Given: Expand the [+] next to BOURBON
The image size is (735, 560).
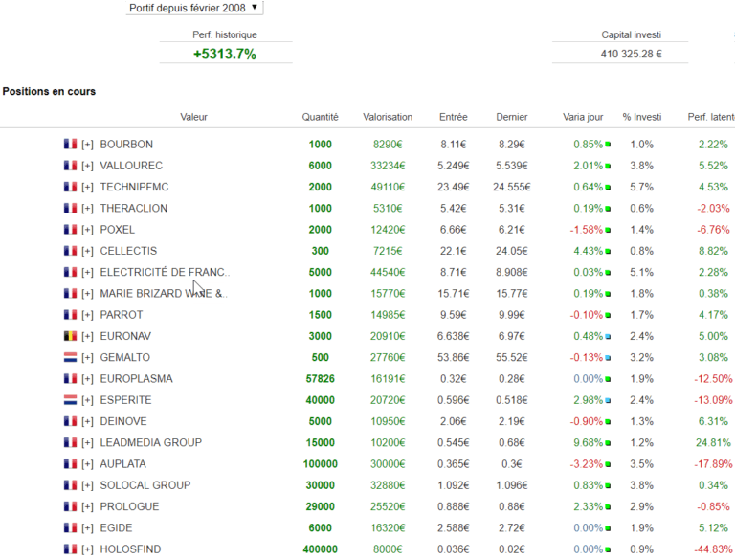Looking at the screenshot, I should pyautogui.click(x=87, y=145).
